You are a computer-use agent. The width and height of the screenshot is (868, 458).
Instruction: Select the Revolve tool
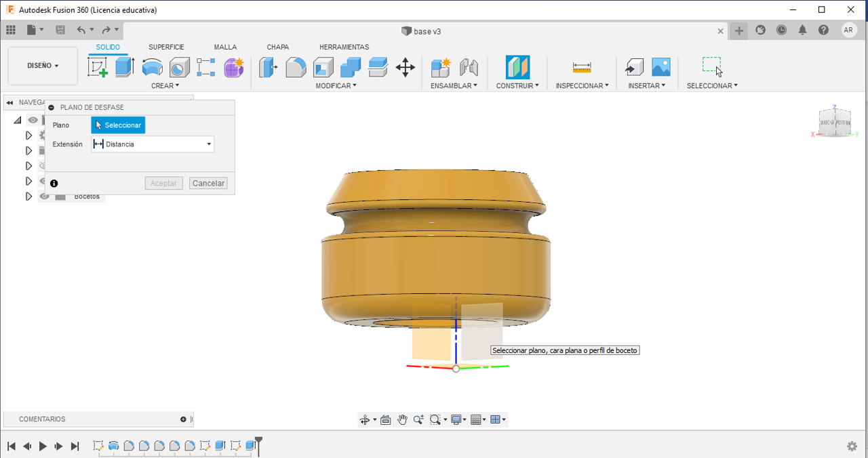click(152, 67)
